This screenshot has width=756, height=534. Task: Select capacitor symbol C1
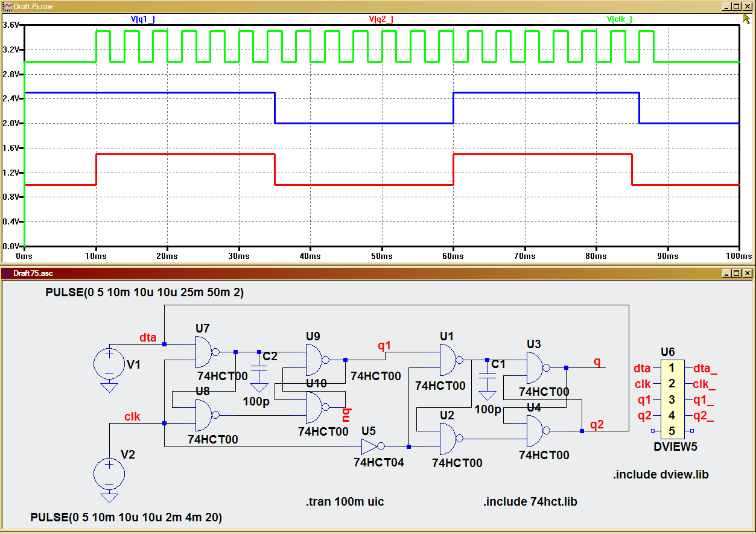pos(487,375)
